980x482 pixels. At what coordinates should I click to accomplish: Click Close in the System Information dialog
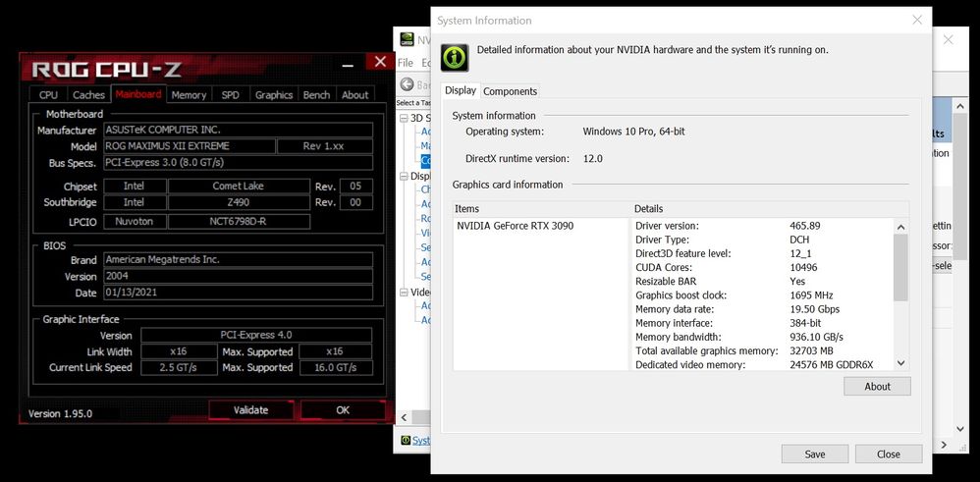[888, 455]
